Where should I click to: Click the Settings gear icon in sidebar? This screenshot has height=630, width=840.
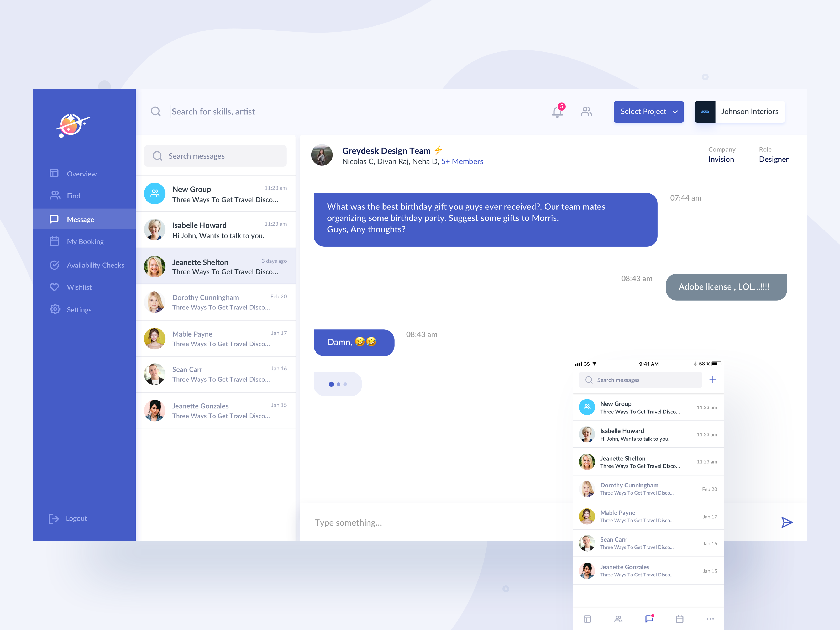click(x=54, y=309)
